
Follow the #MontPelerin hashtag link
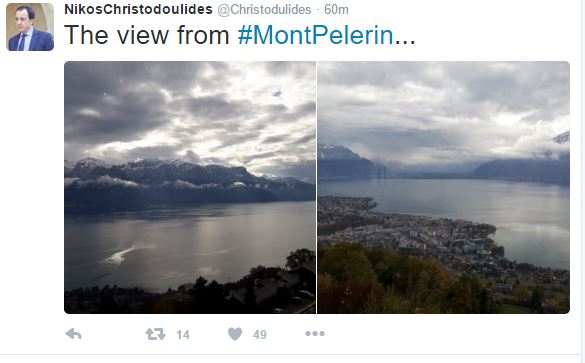pos(316,35)
